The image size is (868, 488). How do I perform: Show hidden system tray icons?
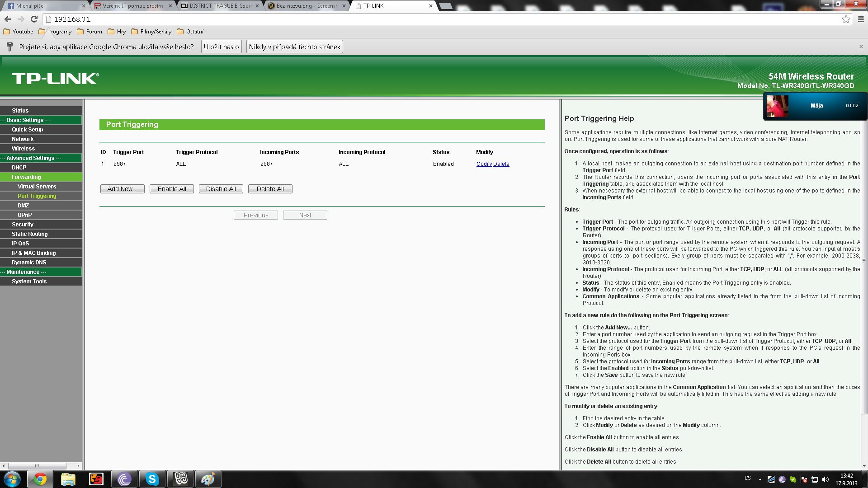pyautogui.click(x=760, y=479)
